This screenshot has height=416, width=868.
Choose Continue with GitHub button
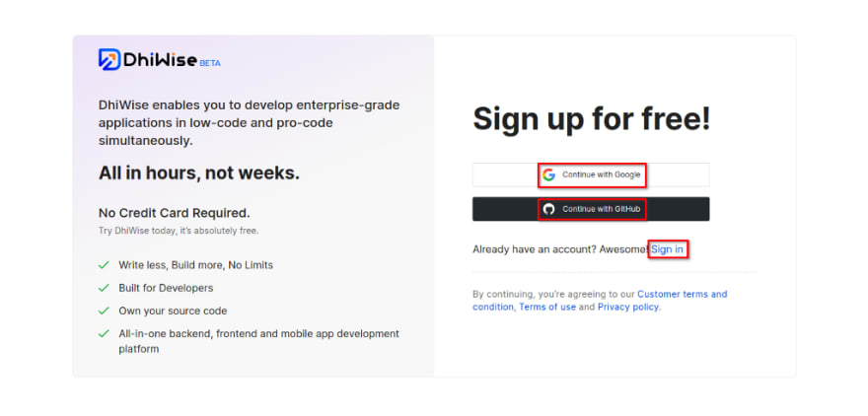coord(591,209)
